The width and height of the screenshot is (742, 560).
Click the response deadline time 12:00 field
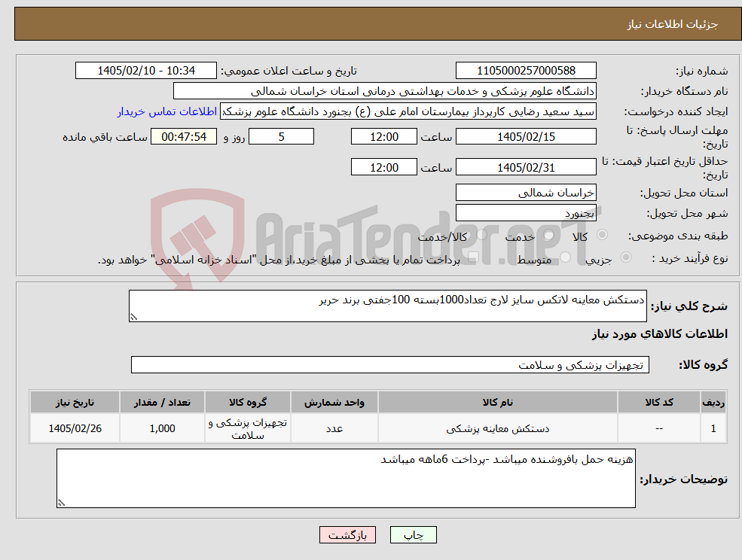point(383,137)
